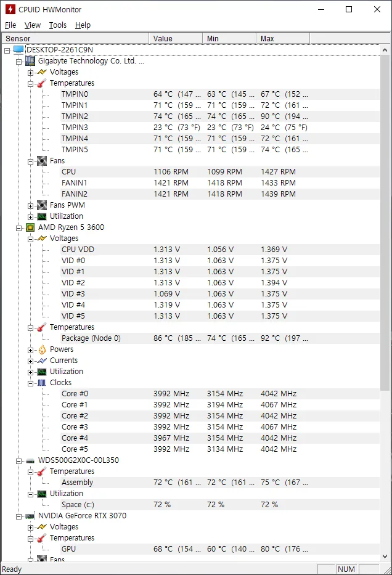Viewport: 392px width, 575px height.
Task: Click the Min column header
Action: click(229, 38)
